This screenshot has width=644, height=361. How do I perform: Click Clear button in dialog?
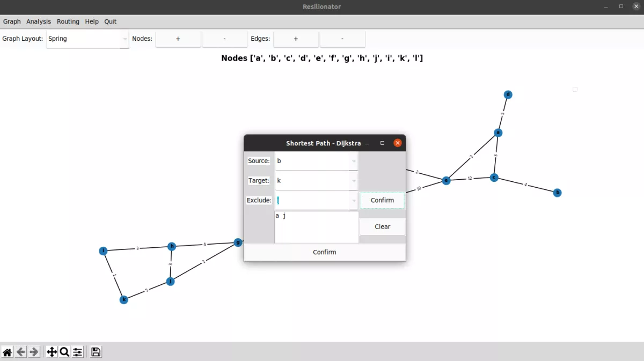[382, 226]
